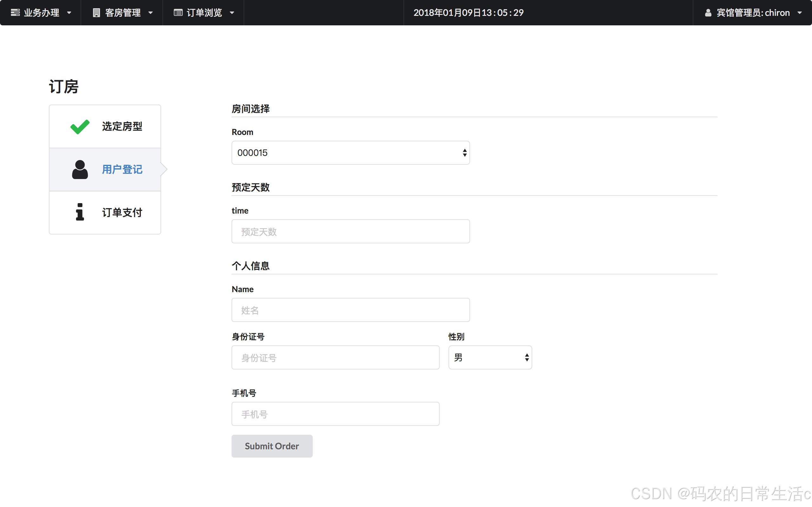The height and width of the screenshot is (507, 812).
Task: Click the building icon beside 客房管理
Action: pos(96,13)
